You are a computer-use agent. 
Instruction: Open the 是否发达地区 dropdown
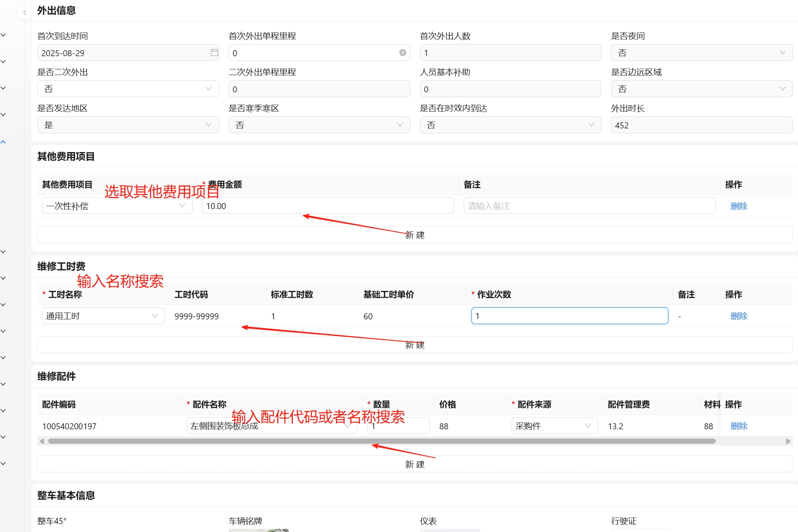click(x=128, y=125)
